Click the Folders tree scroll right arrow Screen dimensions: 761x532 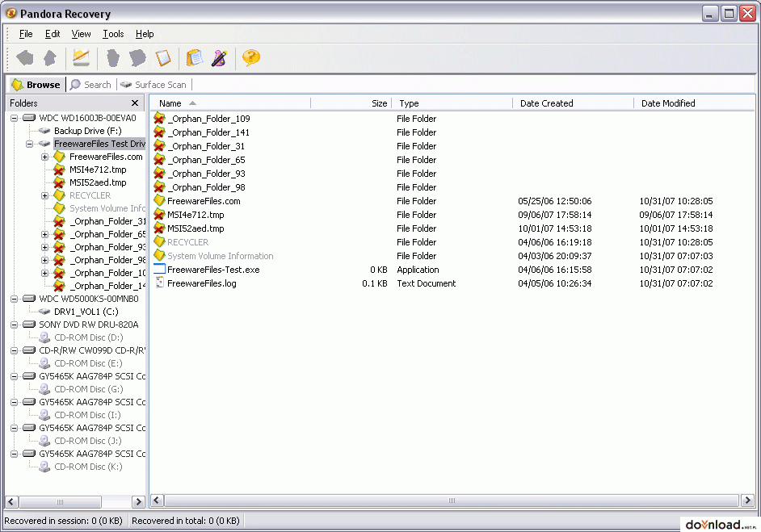click(138, 501)
